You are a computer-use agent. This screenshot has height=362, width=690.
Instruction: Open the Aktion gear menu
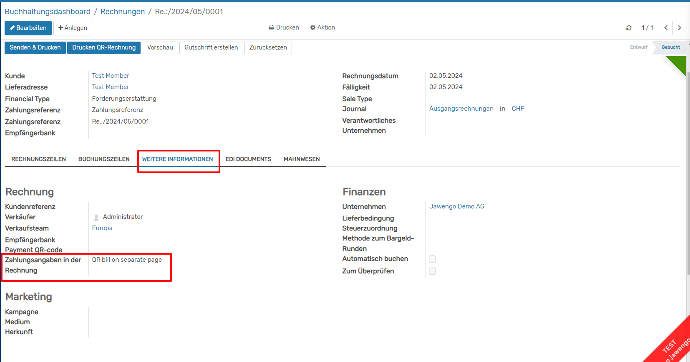click(x=323, y=28)
